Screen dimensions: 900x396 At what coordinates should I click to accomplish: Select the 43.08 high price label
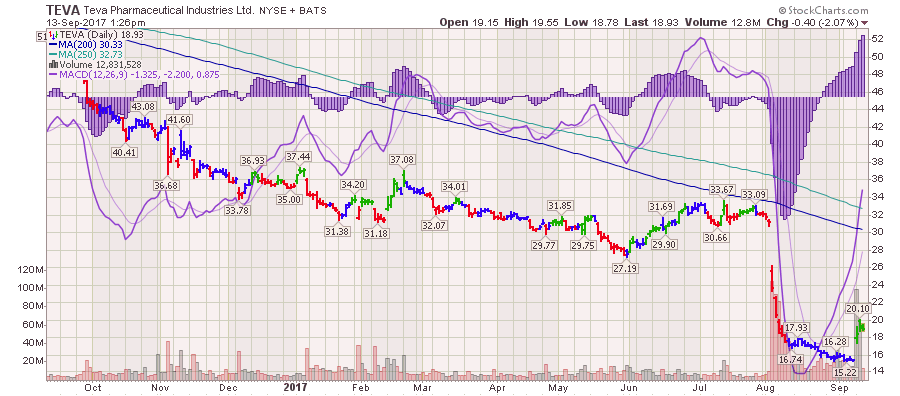(x=144, y=107)
